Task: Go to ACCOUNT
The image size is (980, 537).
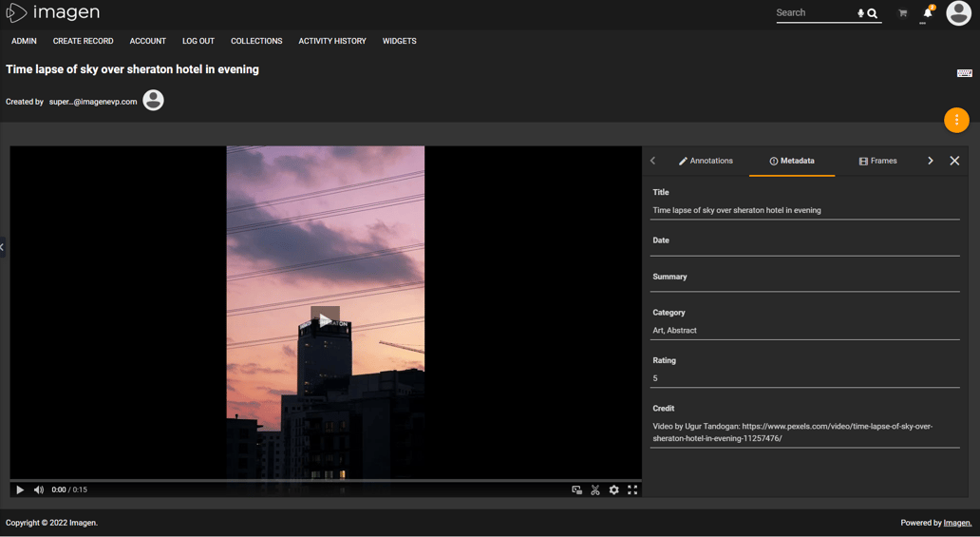Action: [x=147, y=41]
